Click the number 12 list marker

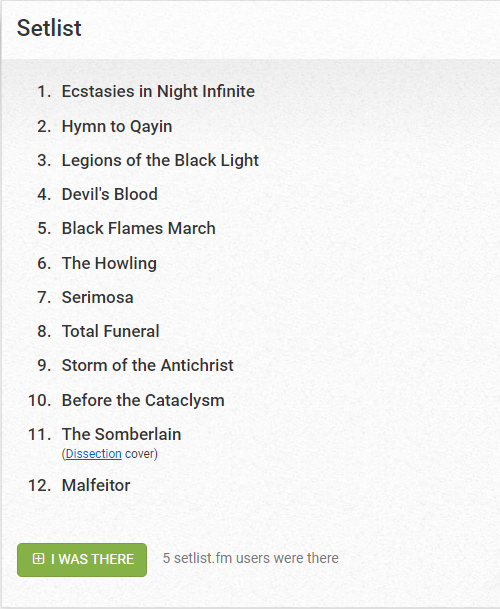tap(40, 485)
